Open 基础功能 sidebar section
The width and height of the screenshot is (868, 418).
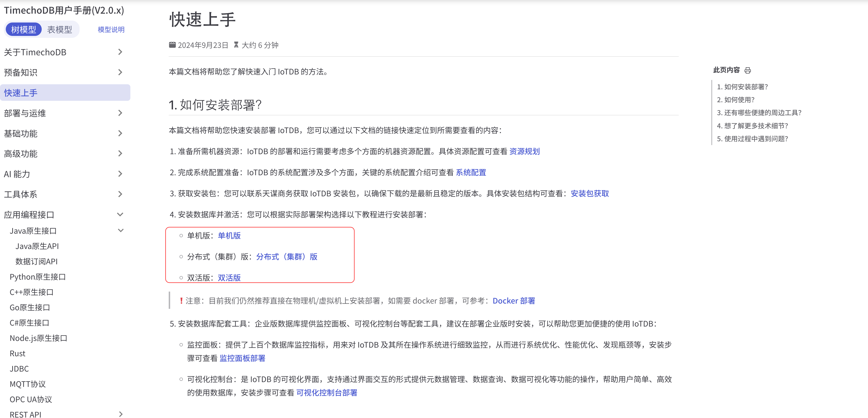pyautogui.click(x=21, y=133)
